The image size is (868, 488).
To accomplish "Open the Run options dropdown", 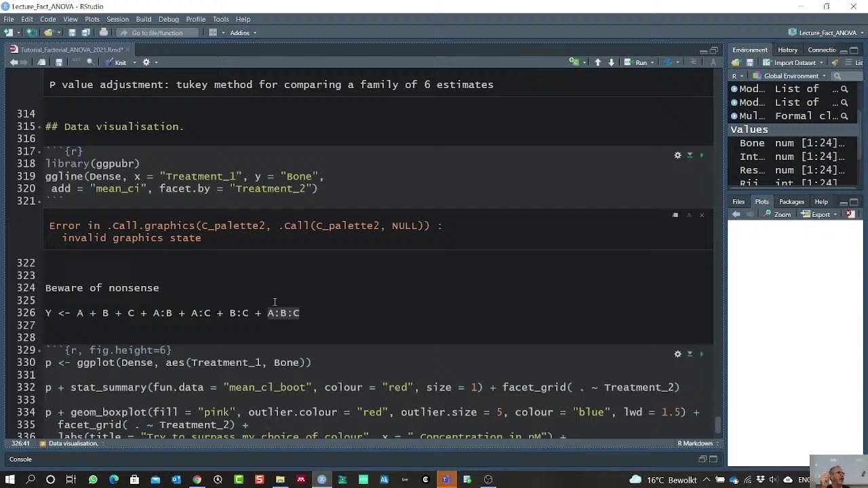I will [652, 62].
